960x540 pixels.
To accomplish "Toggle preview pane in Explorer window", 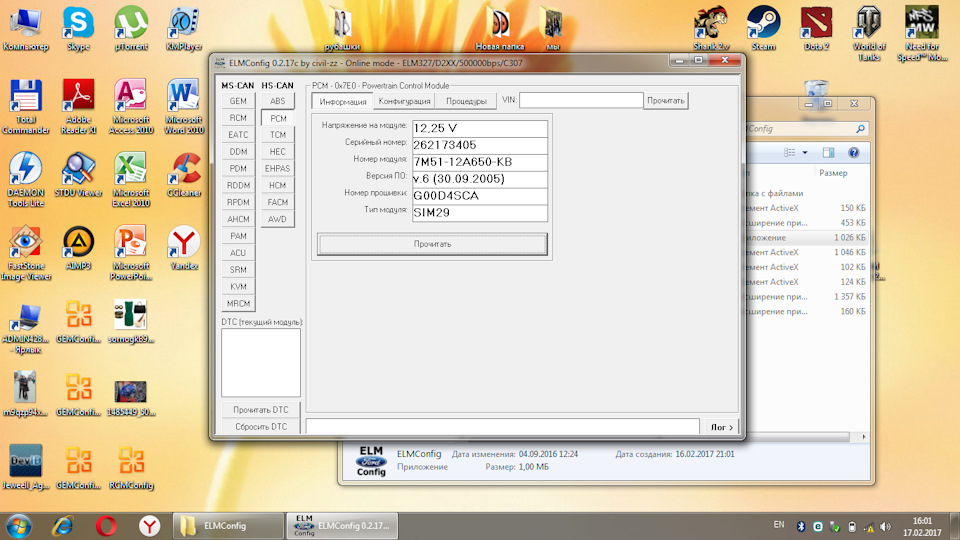I will (x=828, y=152).
